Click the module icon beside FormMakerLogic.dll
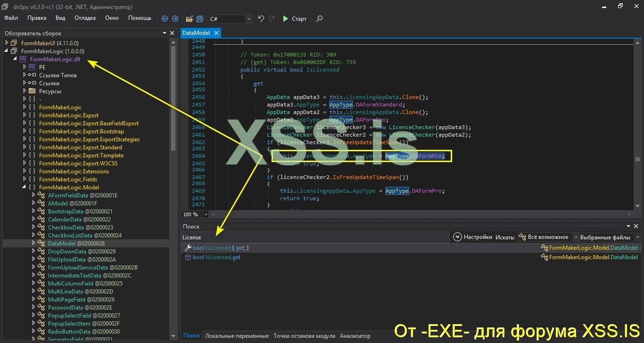 pyautogui.click(x=23, y=59)
